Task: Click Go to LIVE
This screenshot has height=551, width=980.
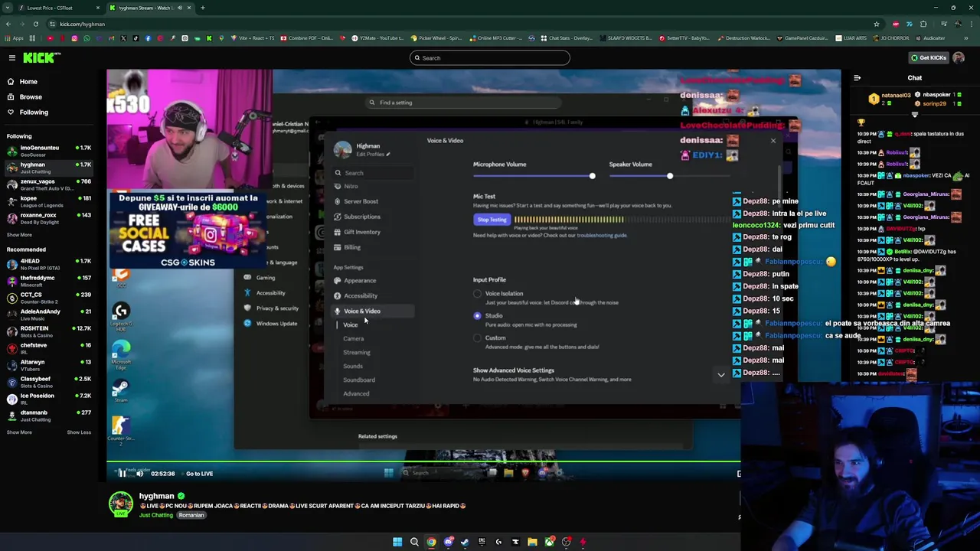Action: (x=199, y=474)
